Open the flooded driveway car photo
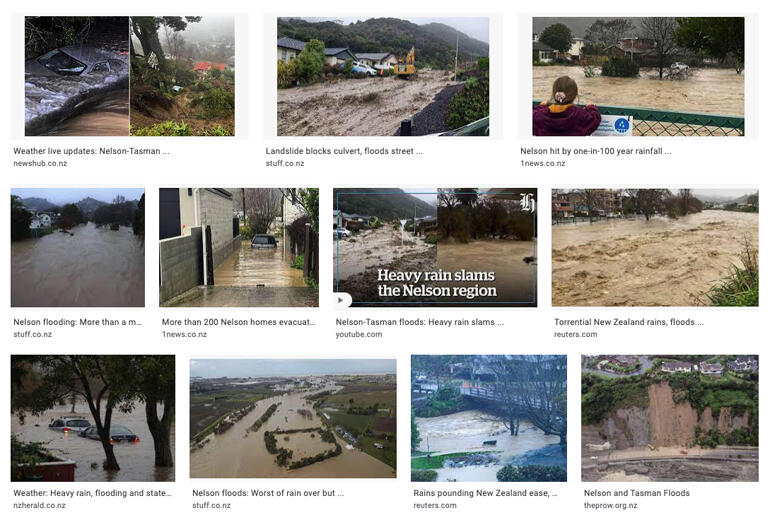Image resolution: width=770 pixels, height=514 pixels. click(239, 247)
